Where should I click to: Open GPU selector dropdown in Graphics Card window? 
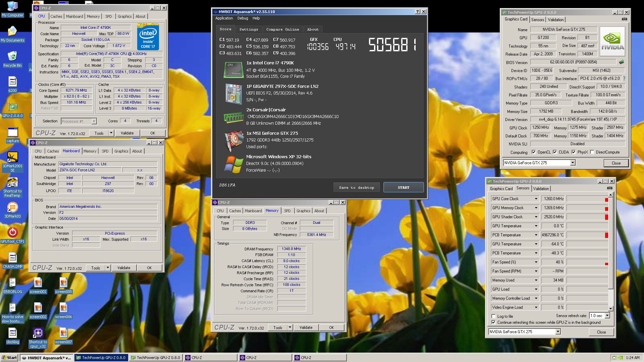point(573,163)
